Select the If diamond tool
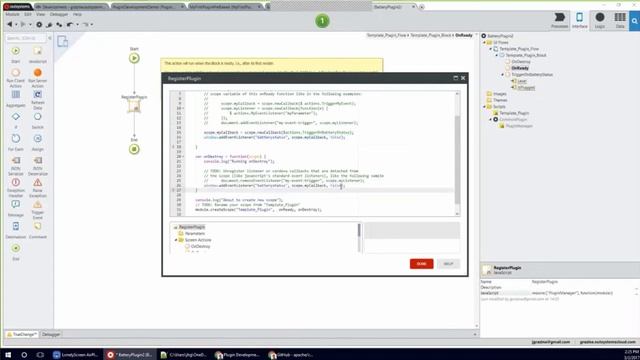The image size is (640, 360). tap(16, 120)
